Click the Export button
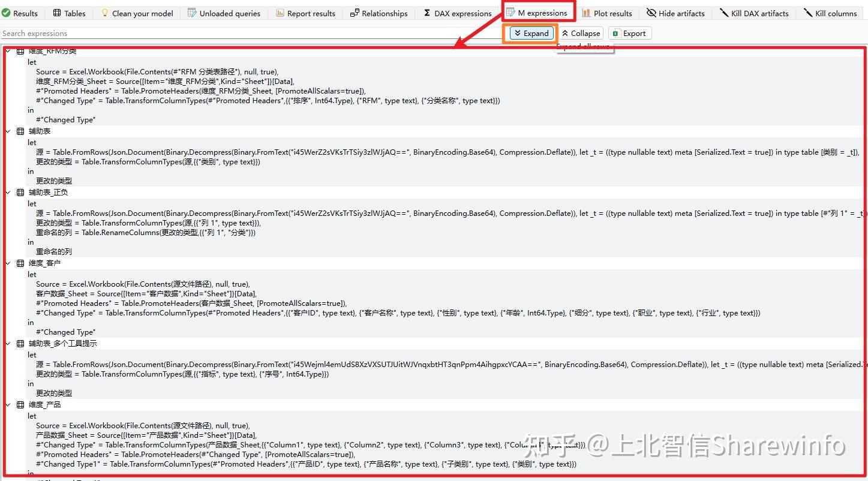The image size is (868, 481). pyautogui.click(x=629, y=33)
